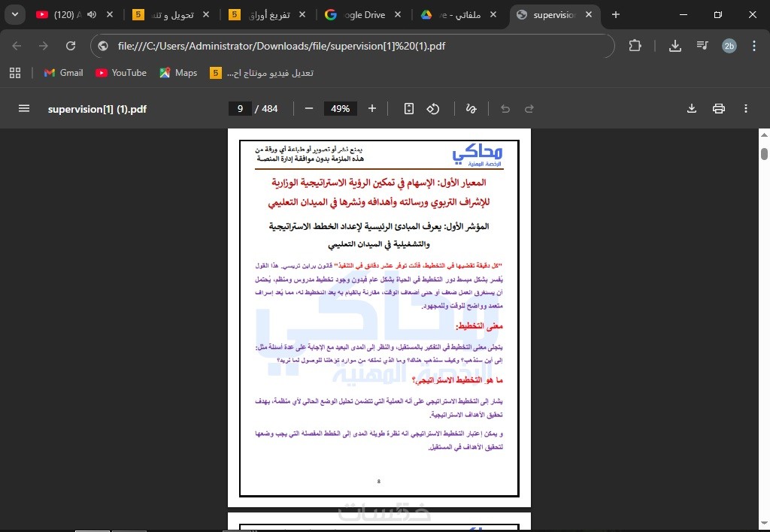Viewport: 770px width, 532px height.
Task: Click the ما هو التخطيط الاستراتيجي heading
Action: tap(457, 380)
